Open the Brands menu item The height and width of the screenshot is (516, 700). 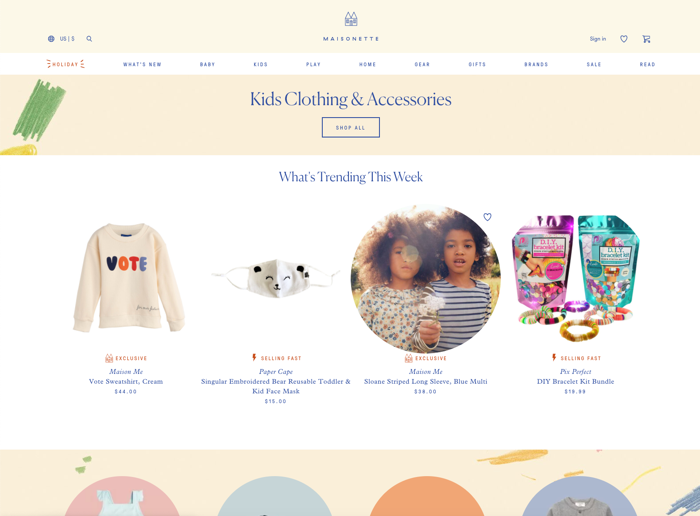(536, 64)
